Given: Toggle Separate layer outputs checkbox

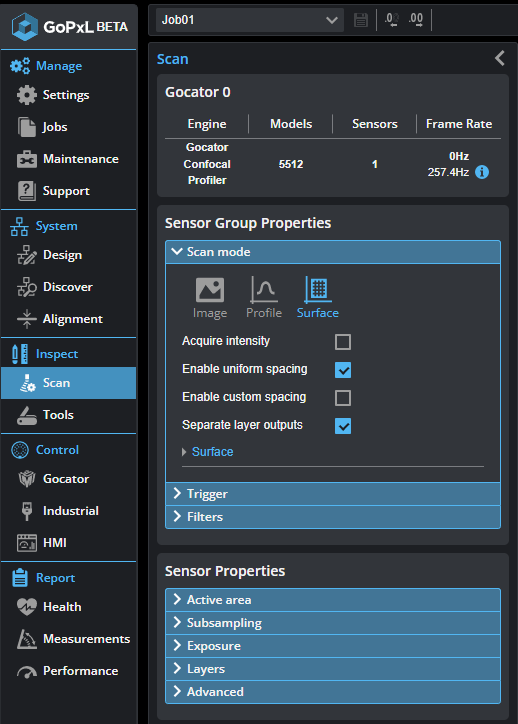Looking at the screenshot, I should (343, 426).
